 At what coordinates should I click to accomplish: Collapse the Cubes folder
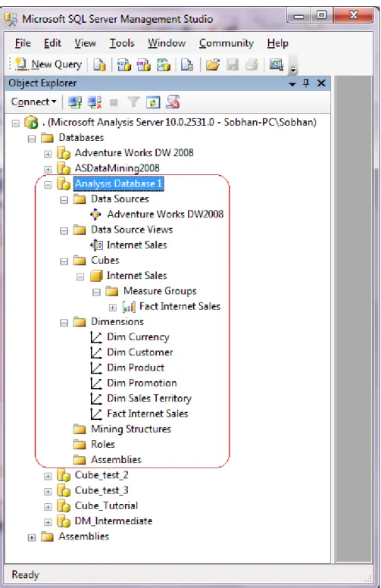[64, 261]
